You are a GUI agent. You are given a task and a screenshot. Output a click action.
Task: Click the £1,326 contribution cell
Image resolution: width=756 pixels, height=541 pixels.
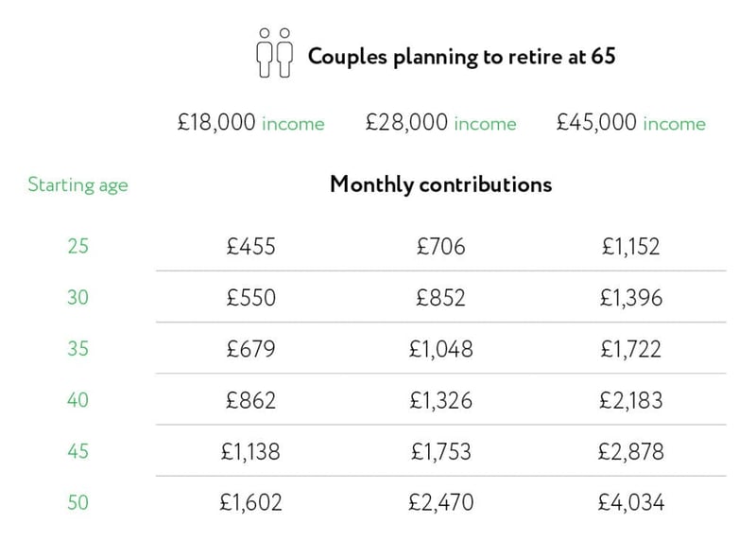[x=441, y=400]
